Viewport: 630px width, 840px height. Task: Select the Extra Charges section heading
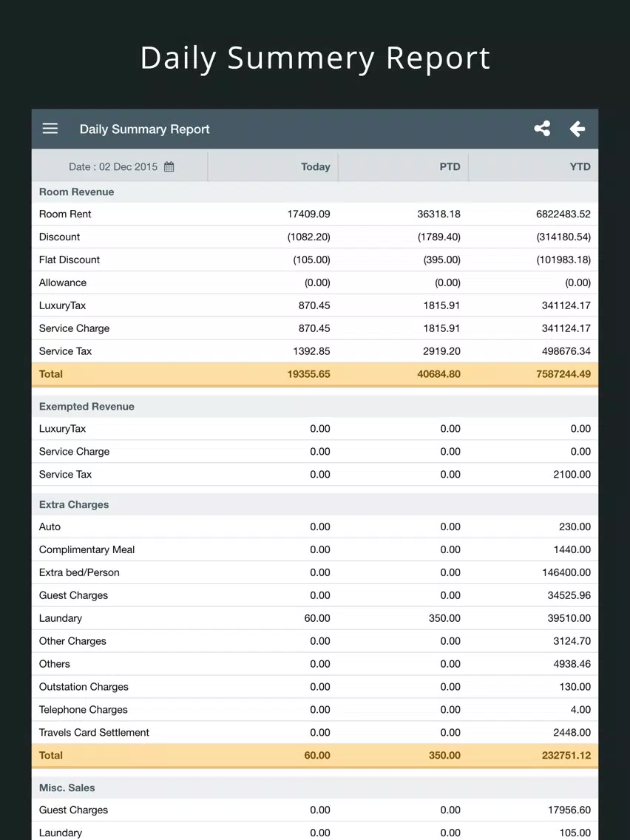[x=74, y=504]
